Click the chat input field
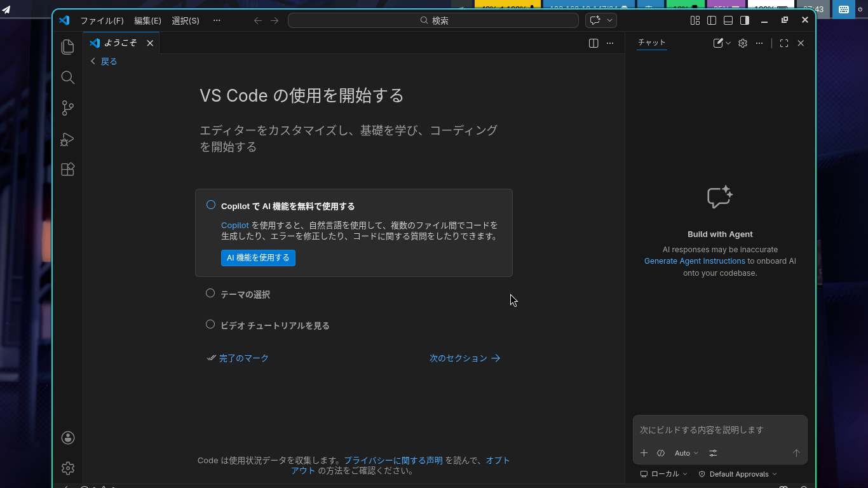 pos(719,430)
